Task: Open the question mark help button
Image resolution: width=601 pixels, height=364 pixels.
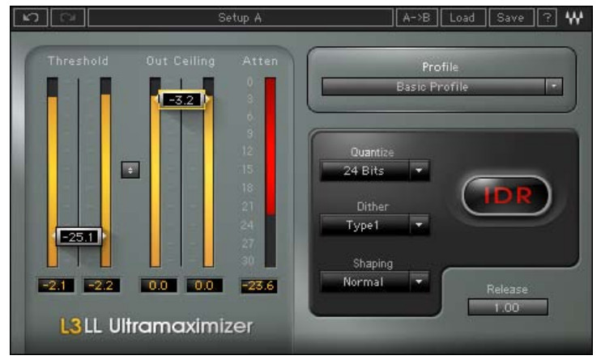Action: tap(547, 18)
